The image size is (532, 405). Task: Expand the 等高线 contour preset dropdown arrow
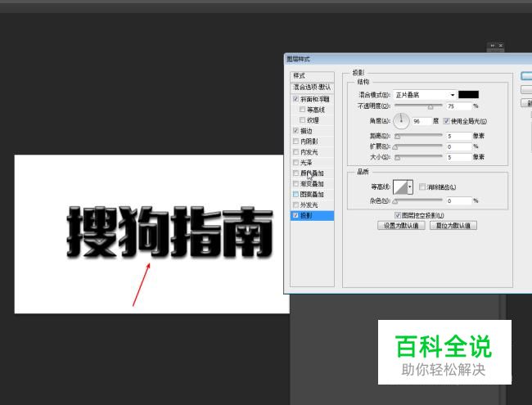(410, 187)
